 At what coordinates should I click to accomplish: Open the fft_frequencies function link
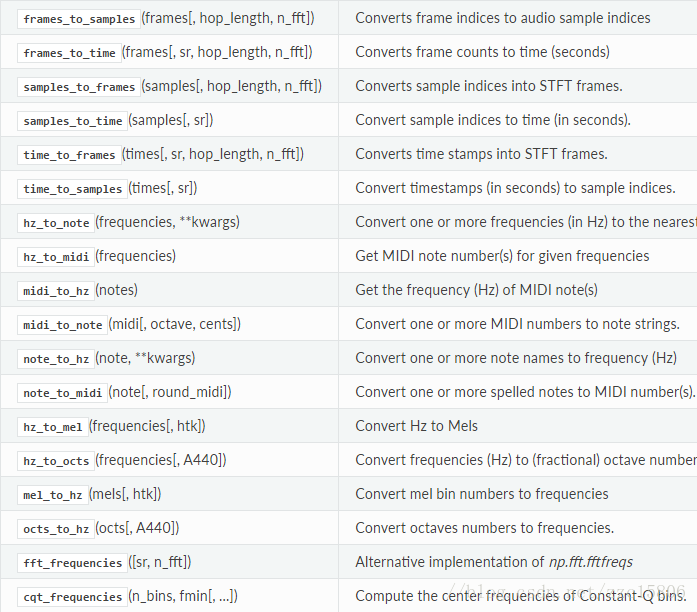pyautogui.click(x=73, y=563)
